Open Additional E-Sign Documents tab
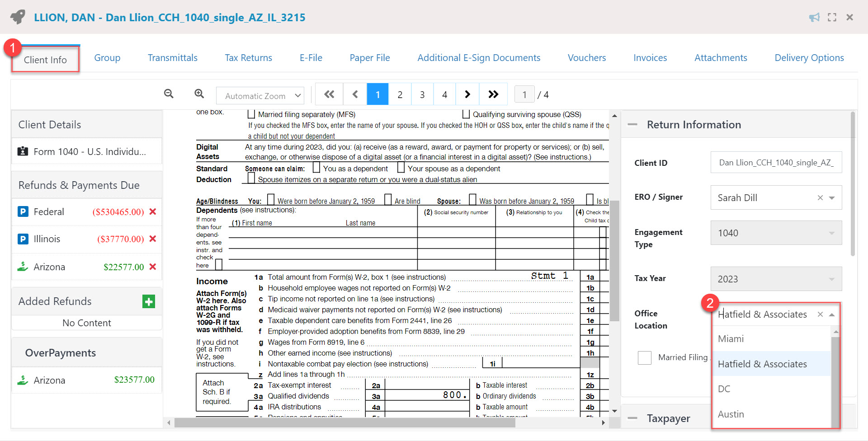This screenshot has height=441, width=868. pos(479,58)
